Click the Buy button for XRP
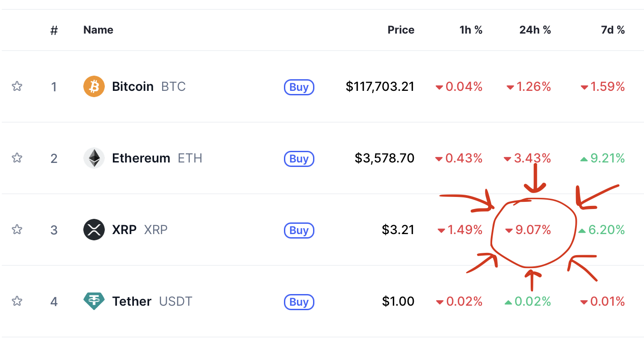 [299, 230]
